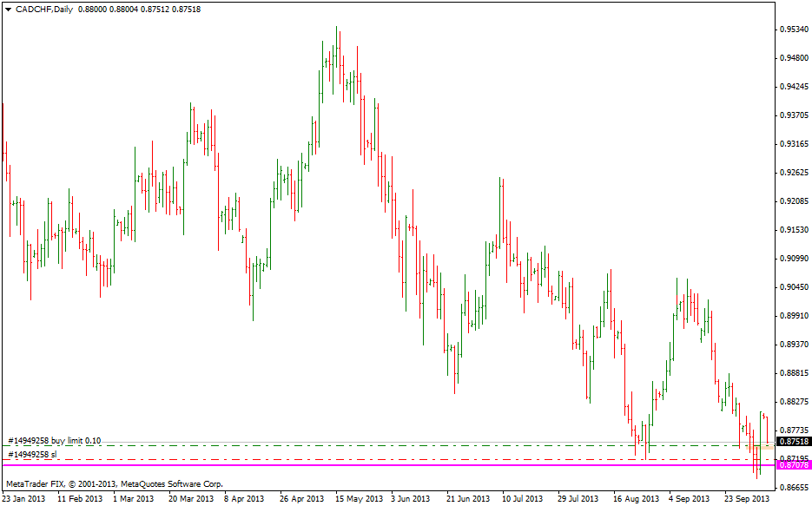Click 20 Mar 2013 on the time axis
812x506 pixels.
(x=191, y=499)
